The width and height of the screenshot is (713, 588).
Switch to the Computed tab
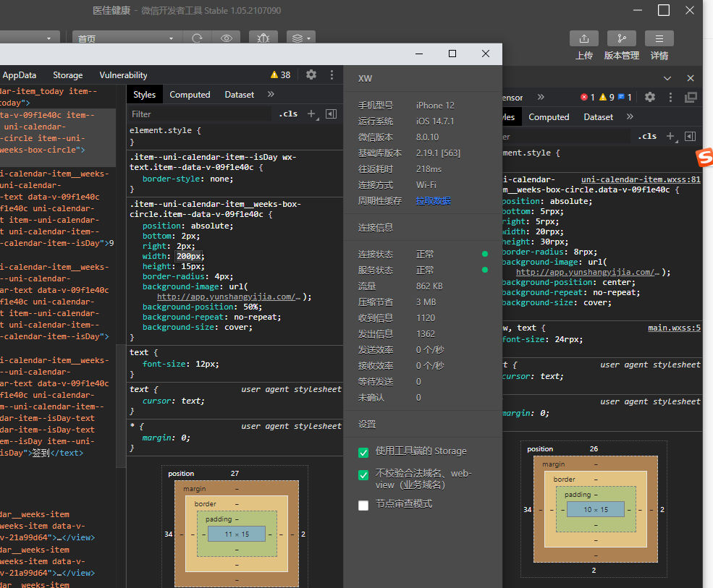tap(190, 95)
